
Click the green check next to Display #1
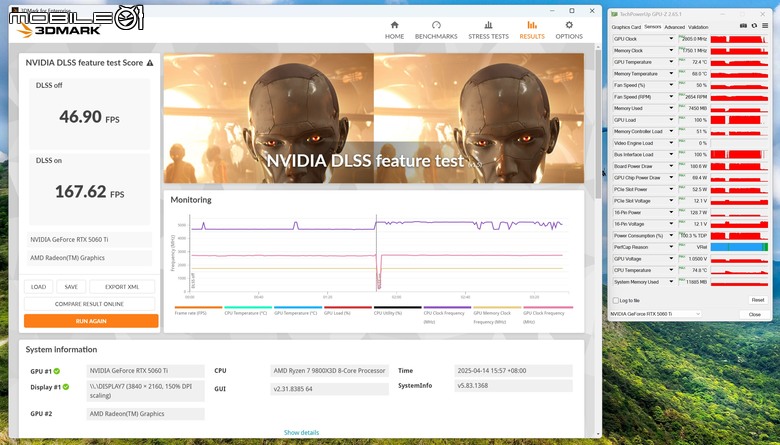tap(66, 387)
